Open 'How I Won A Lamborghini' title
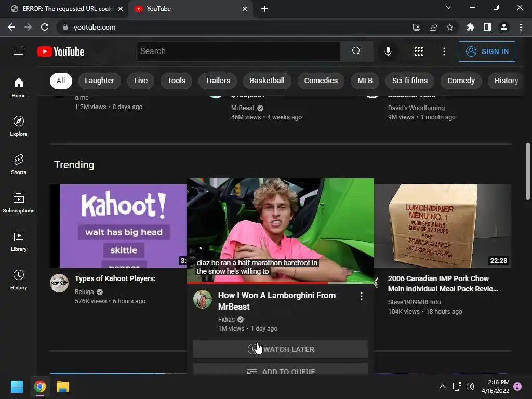This screenshot has width=532, height=399. [277, 301]
